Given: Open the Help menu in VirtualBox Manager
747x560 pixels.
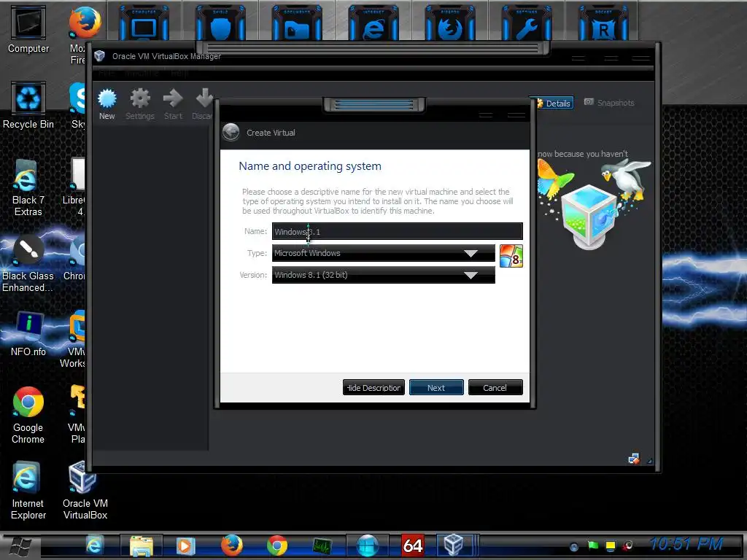Looking at the screenshot, I should tap(179, 73).
